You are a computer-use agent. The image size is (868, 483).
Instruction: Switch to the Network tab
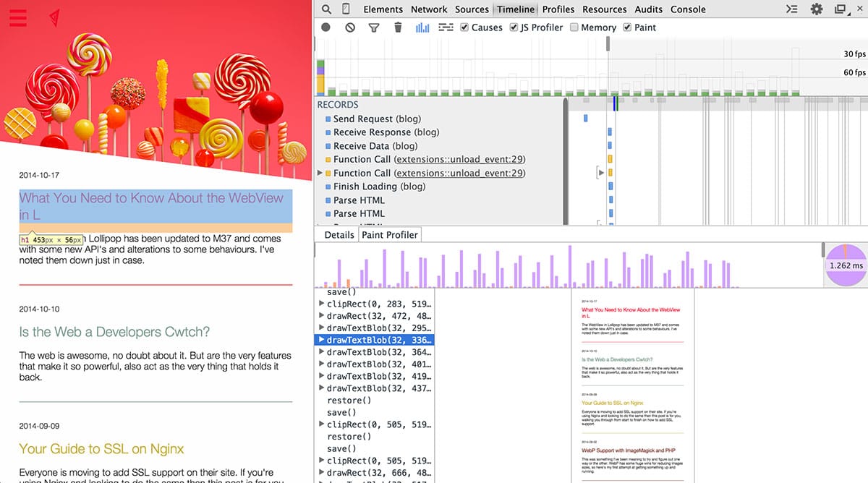429,9
